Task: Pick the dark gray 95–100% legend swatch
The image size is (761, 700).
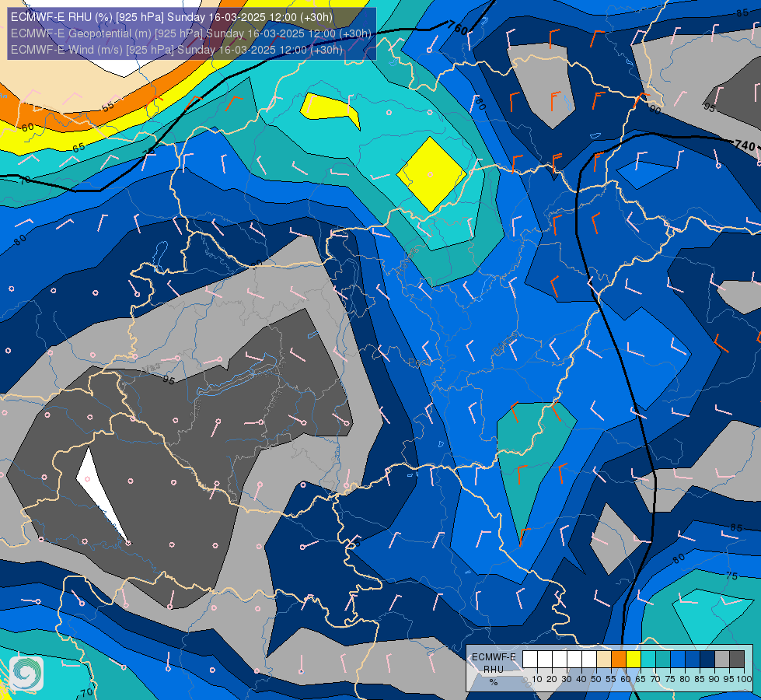Action: point(737,659)
